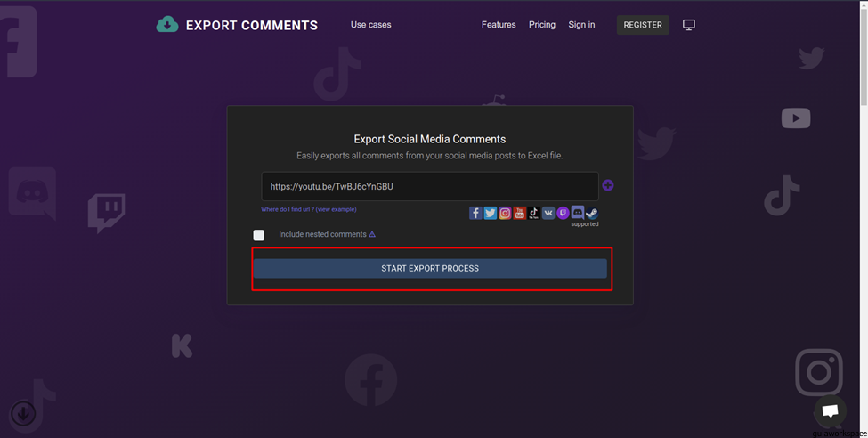The image size is (868, 438).
Task: Click the 'Export Social Media Comments' heading
Action: coord(430,139)
